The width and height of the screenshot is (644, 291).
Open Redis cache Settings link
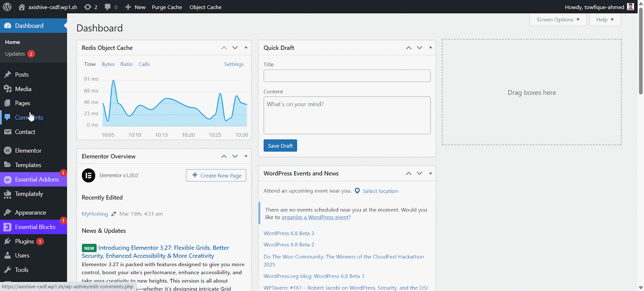[x=234, y=64]
